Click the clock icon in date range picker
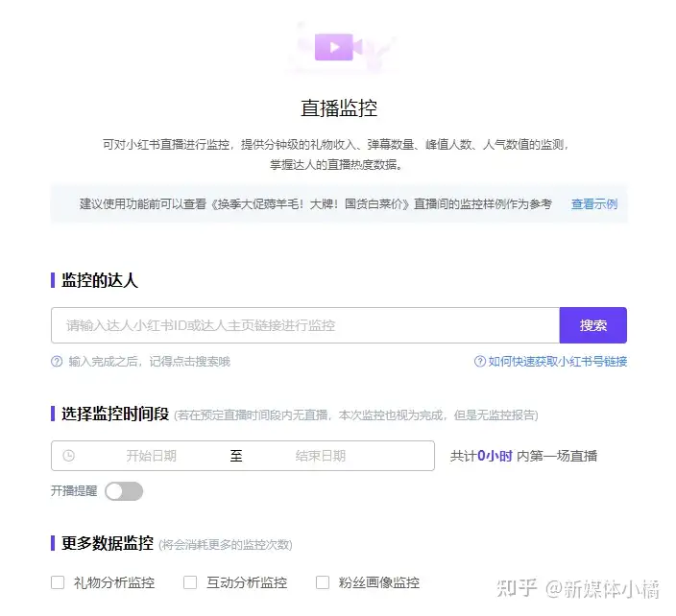The image size is (676, 616). [x=68, y=456]
